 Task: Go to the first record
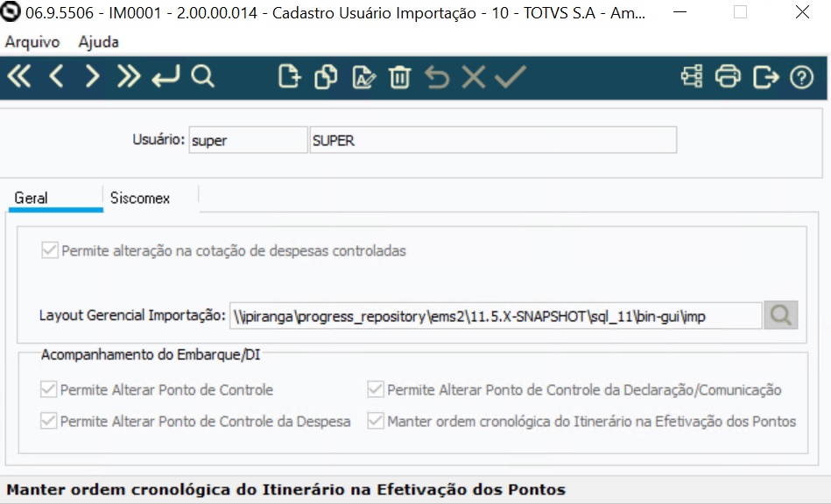[x=19, y=77]
